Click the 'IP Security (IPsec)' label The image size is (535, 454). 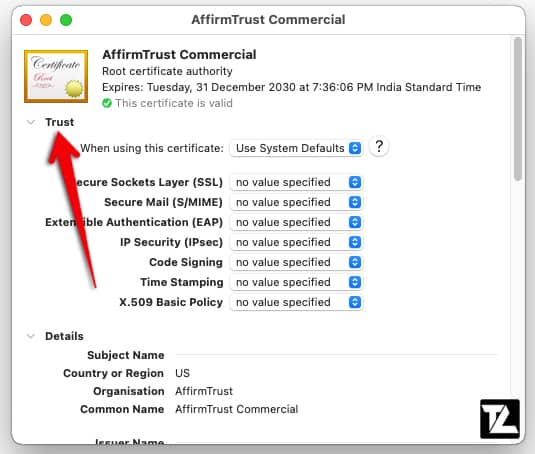coord(171,243)
